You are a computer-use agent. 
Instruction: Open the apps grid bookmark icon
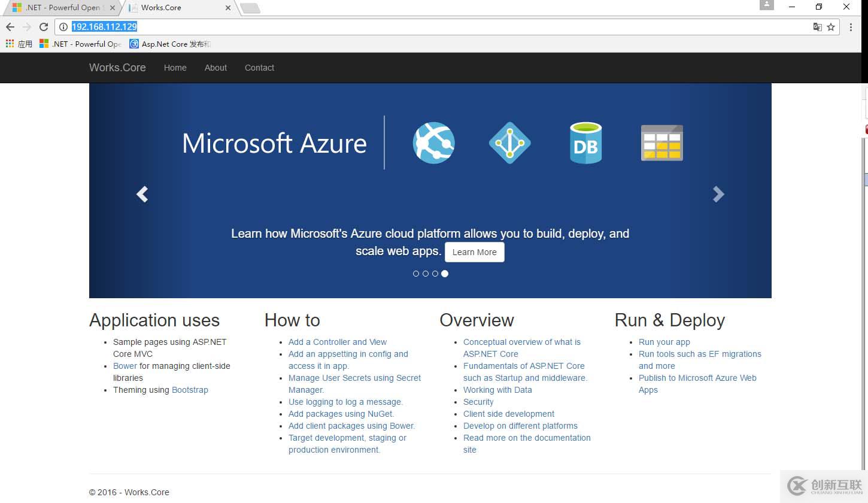10,44
